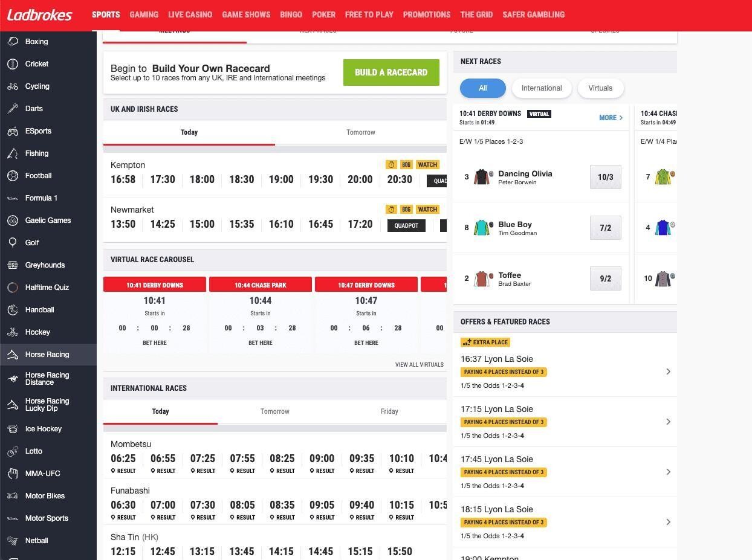Viewport: 752px width, 560px height.
Task: Bet on Dancing Olivia at 10/3
Action: click(606, 177)
